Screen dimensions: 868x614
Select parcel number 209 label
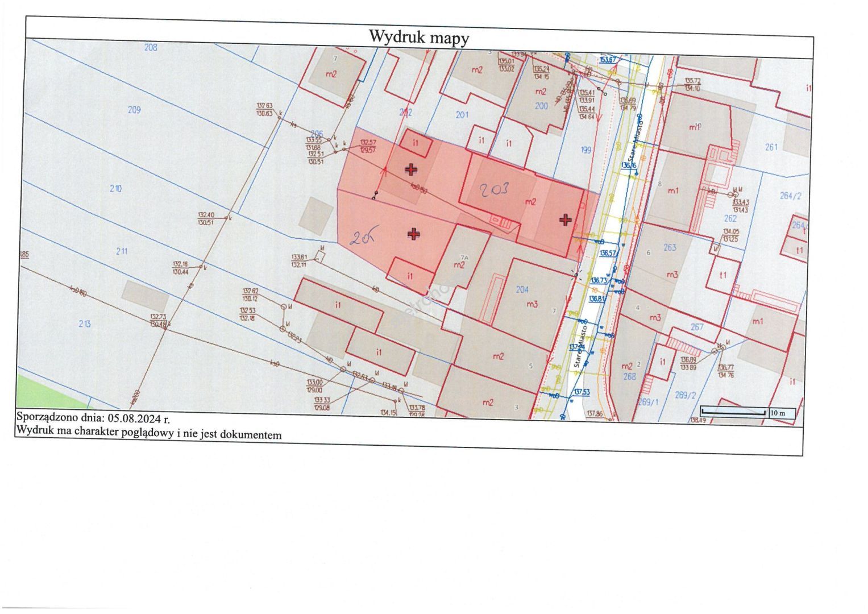tap(134, 110)
